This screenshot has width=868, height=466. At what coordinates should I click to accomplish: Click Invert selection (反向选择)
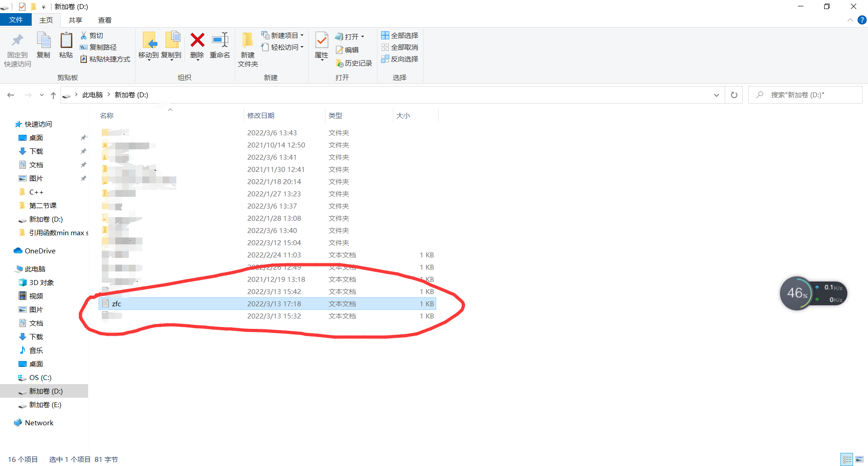coord(400,59)
